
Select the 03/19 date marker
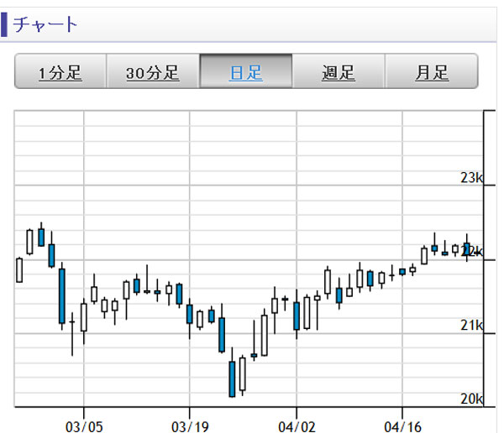tap(190, 424)
